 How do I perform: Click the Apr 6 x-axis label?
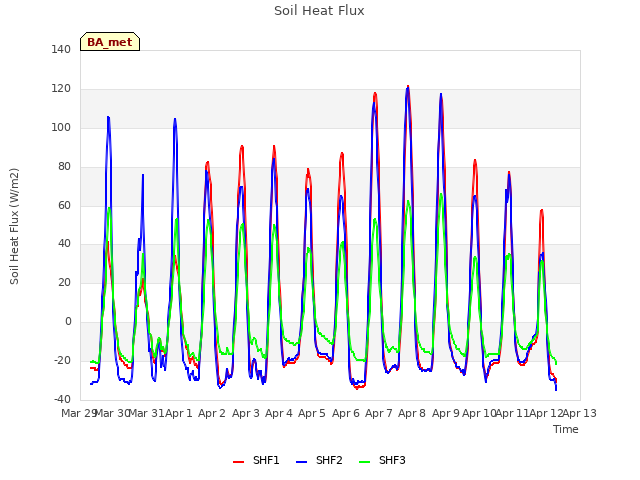click(346, 413)
